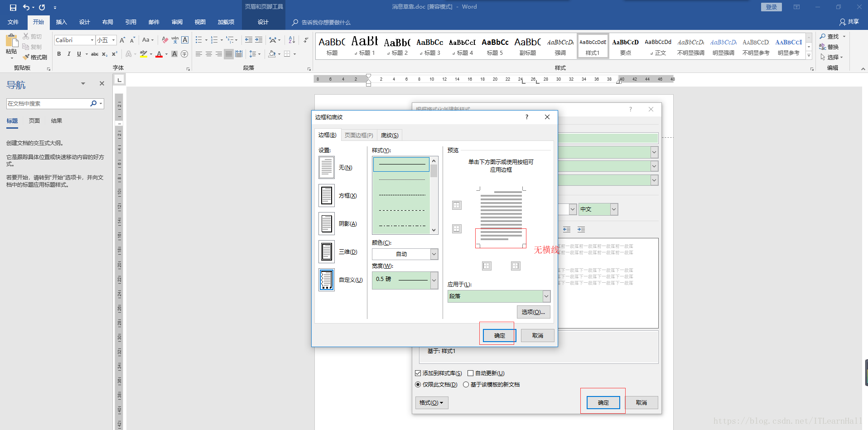Click the Underline icon in ribbon
This screenshot has height=430, width=868.
pyautogui.click(x=79, y=54)
